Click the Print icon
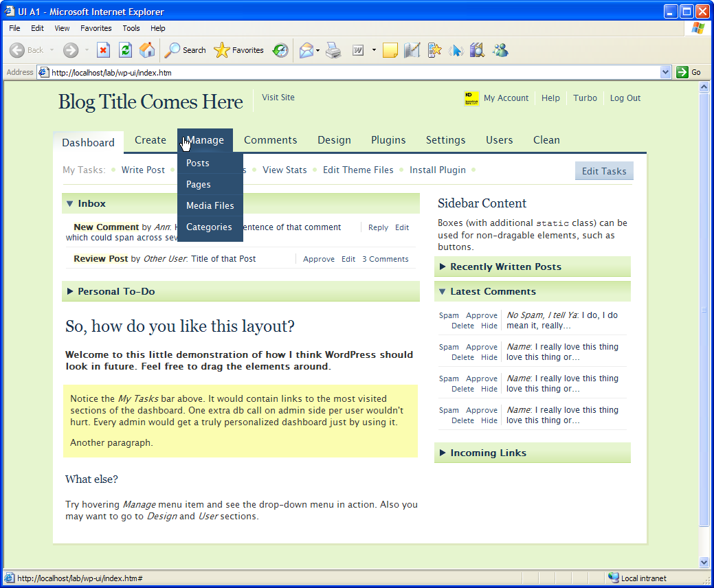The width and height of the screenshot is (714, 588). click(333, 50)
